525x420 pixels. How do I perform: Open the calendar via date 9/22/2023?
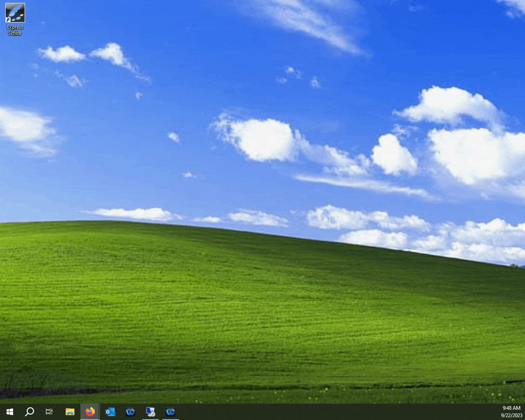(x=511, y=415)
